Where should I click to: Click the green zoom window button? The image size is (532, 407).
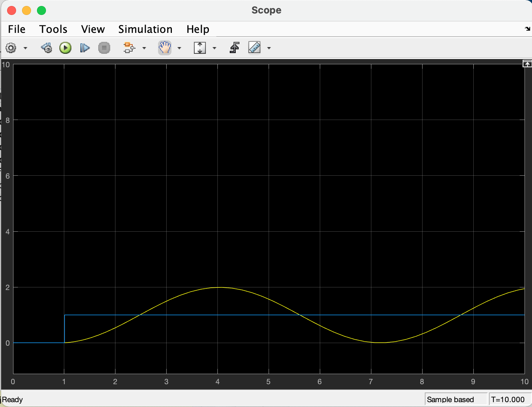[x=41, y=10]
